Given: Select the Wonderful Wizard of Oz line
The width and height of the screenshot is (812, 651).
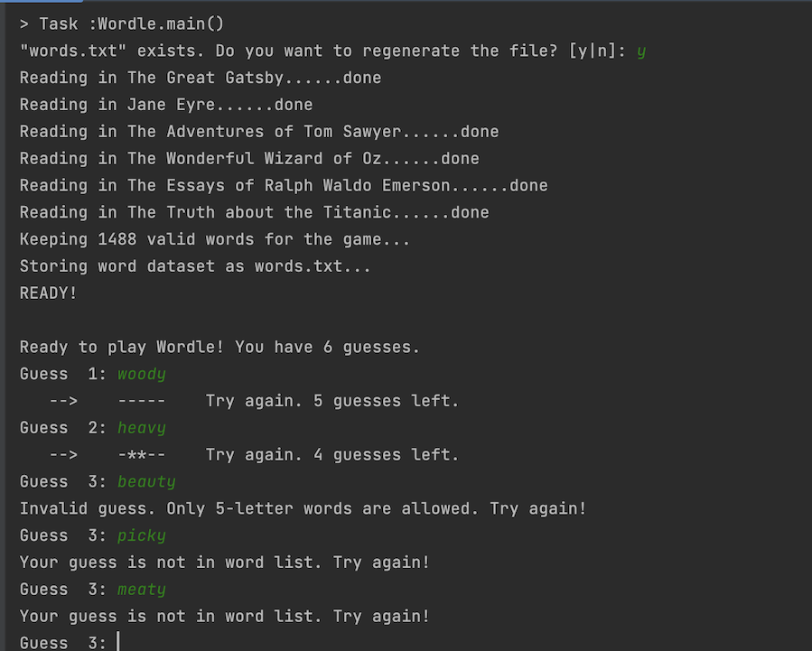Looking at the screenshot, I should (x=249, y=158).
